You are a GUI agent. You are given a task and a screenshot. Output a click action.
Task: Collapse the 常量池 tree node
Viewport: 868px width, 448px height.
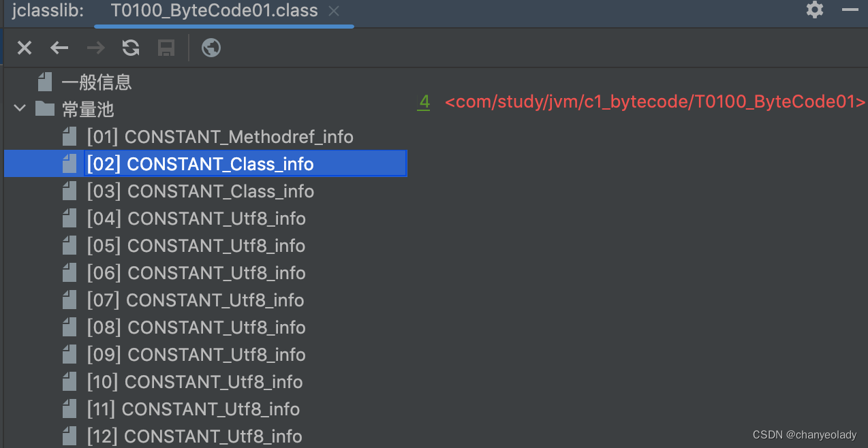pyautogui.click(x=19, y=108)
